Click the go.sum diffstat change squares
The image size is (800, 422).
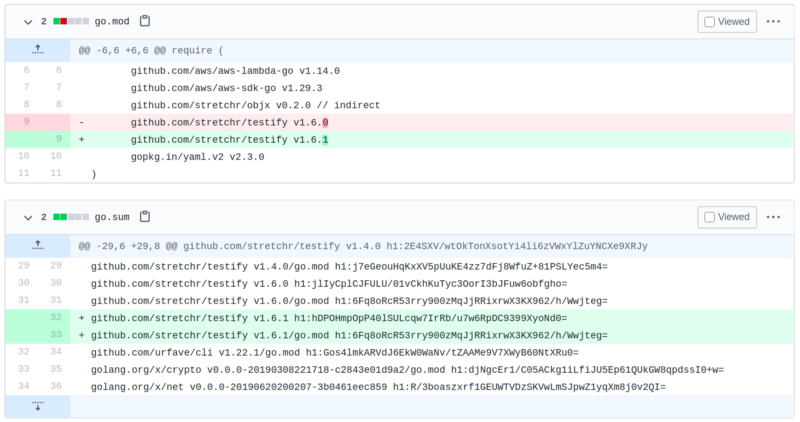[x=71, y=217]
